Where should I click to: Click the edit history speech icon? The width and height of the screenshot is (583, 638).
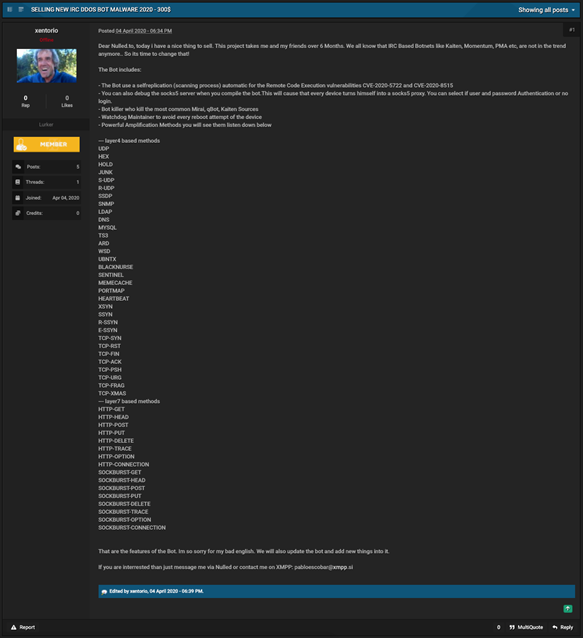tap(104, 592)
